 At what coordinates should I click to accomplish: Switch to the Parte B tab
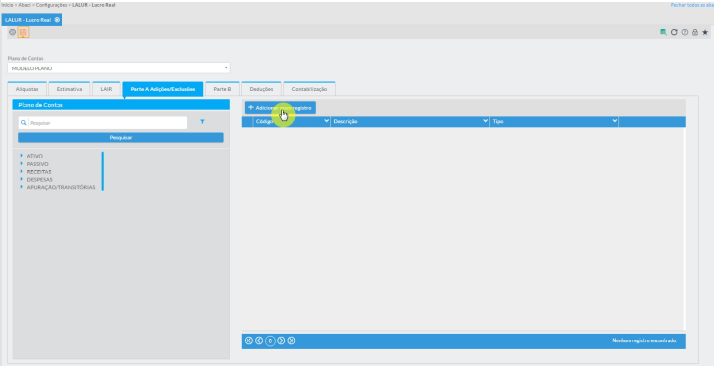[x=222, y=89]
